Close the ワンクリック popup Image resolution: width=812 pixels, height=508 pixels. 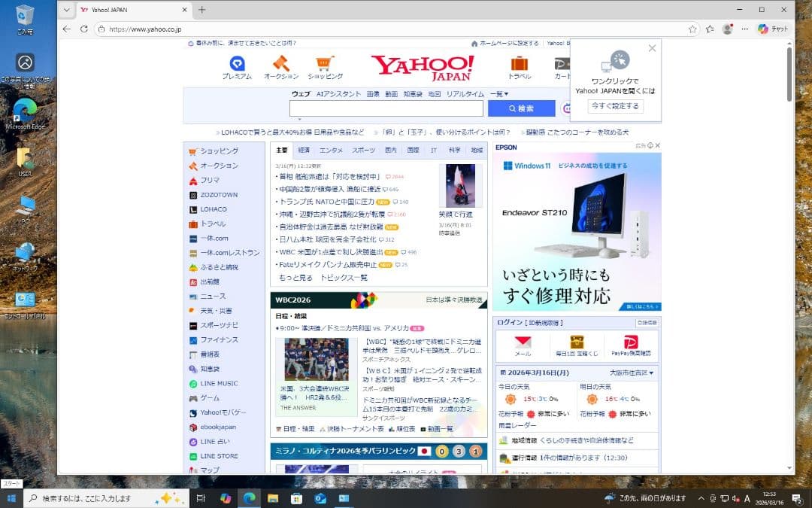(x=652, y=48)
